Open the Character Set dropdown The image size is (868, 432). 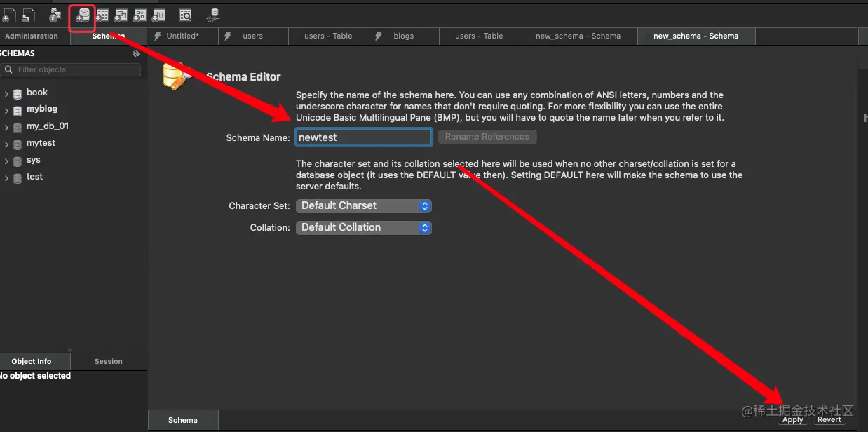click(x=364, y=205)
